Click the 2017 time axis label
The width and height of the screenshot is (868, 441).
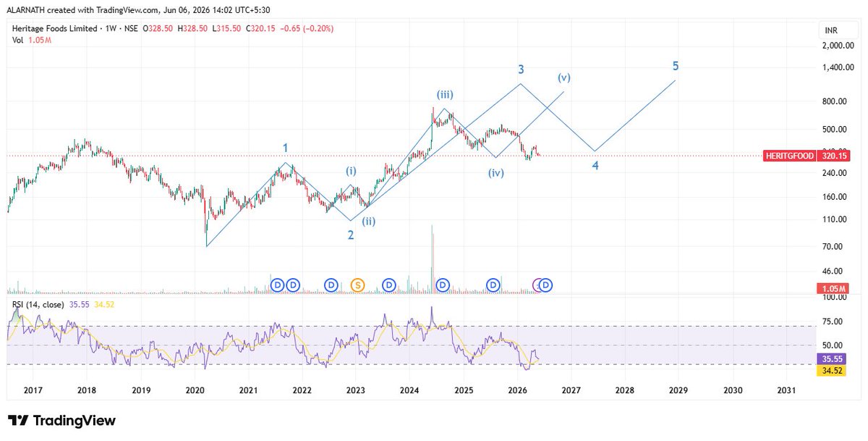click(33, 390)
